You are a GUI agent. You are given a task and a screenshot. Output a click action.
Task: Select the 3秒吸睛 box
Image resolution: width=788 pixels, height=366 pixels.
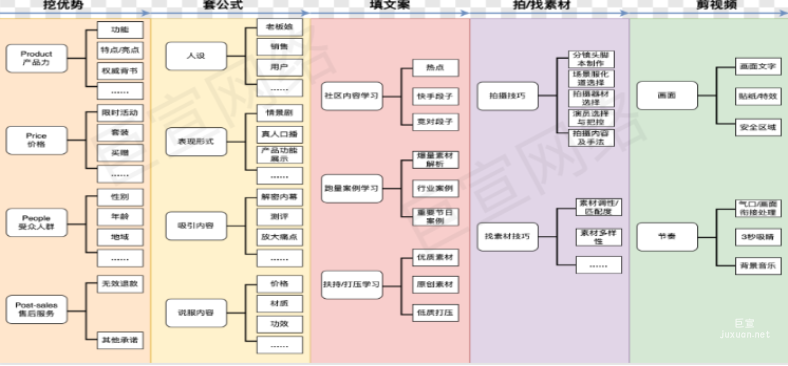[758, 236]
